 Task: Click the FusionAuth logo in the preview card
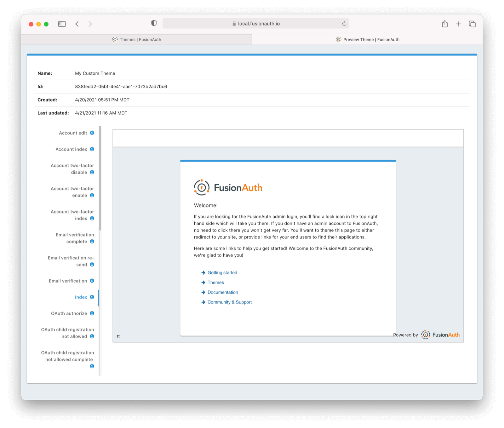pyautogui.click(x=228, y=187)
